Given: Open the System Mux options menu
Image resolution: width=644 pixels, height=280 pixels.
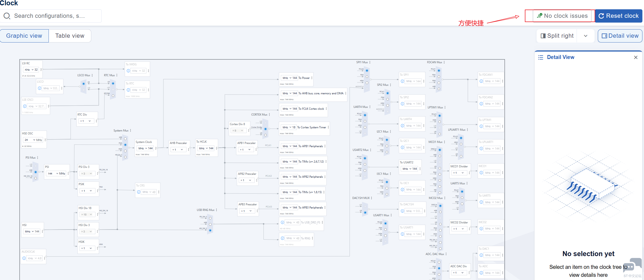Looking at the screenshot, I should coord(131,130).
